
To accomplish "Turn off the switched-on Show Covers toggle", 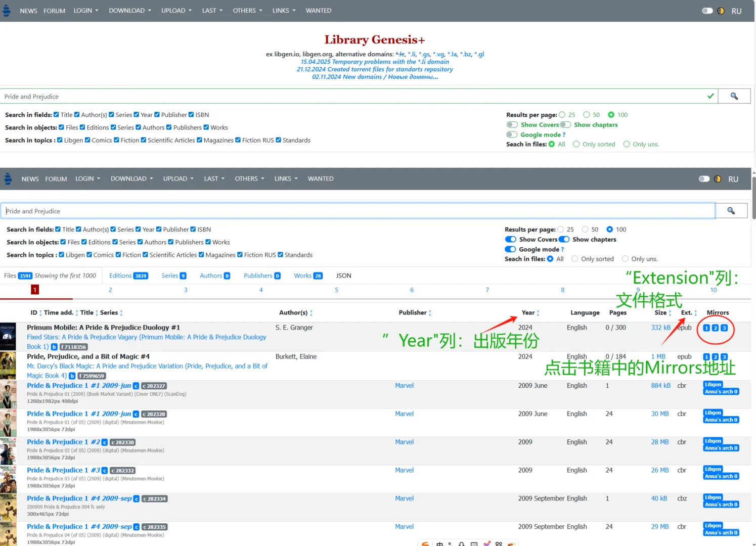I will pyautogui.click(x=511, y=240).
